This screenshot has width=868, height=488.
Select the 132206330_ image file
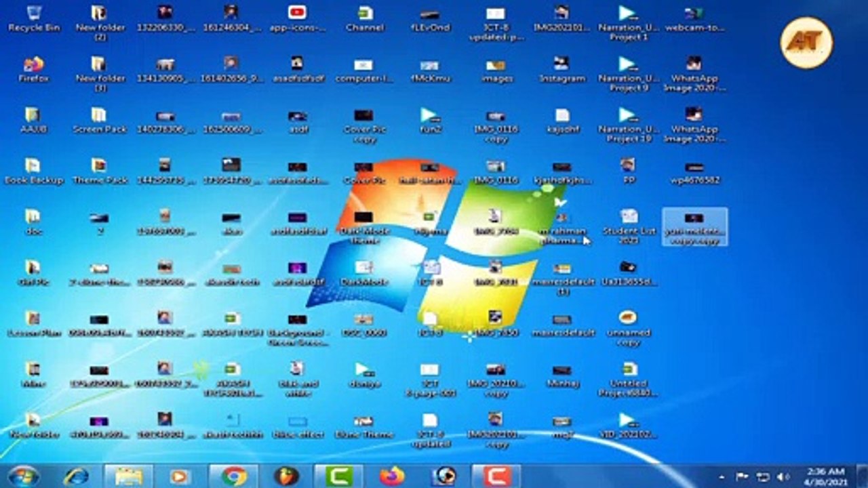click(x=165, y=19)
